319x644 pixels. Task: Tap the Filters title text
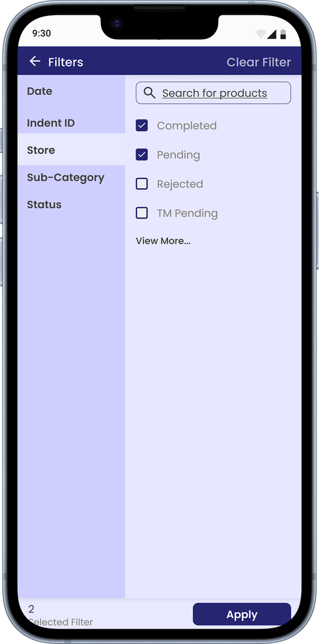65,62
